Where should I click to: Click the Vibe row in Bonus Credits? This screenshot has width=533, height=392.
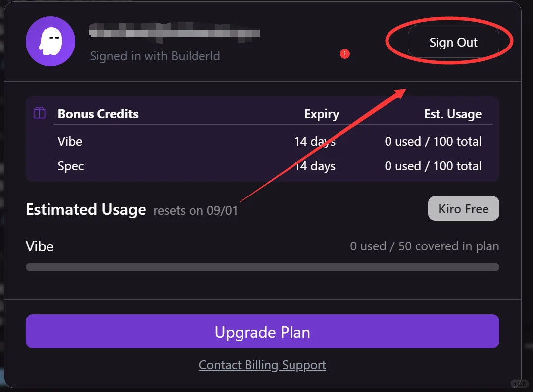[x=70, y=141]
